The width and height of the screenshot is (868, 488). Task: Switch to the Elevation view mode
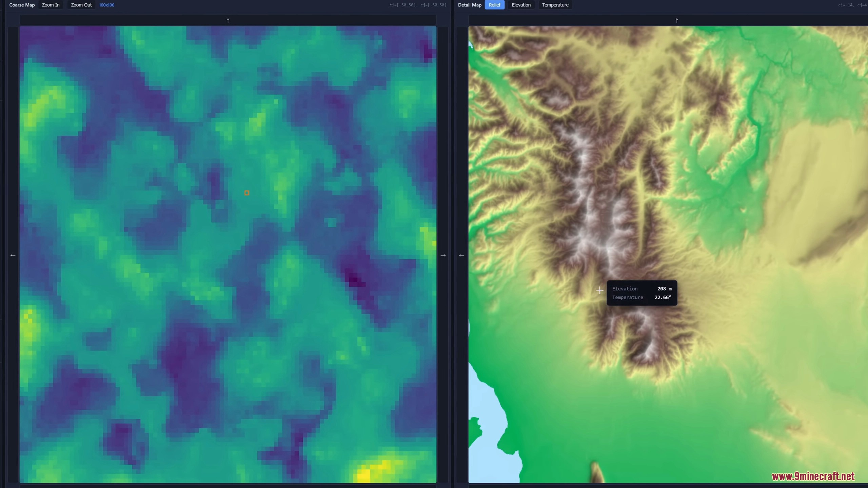[x=521, y=5]
